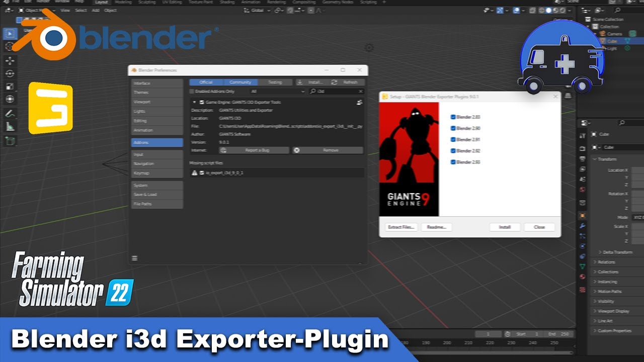Select the Annotate tool in the left toolbar
The width and height of the screenshot is (644, 362).
click(x=10, y=114)
